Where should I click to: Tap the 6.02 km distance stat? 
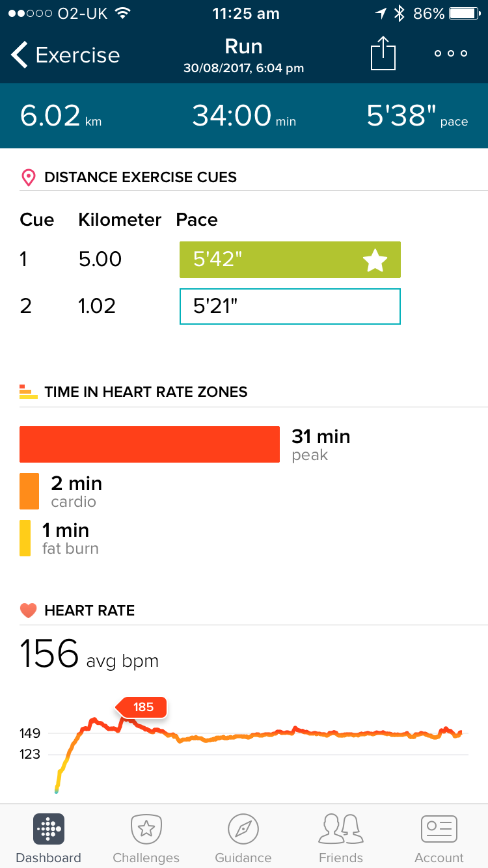click(x=61, y=116)
